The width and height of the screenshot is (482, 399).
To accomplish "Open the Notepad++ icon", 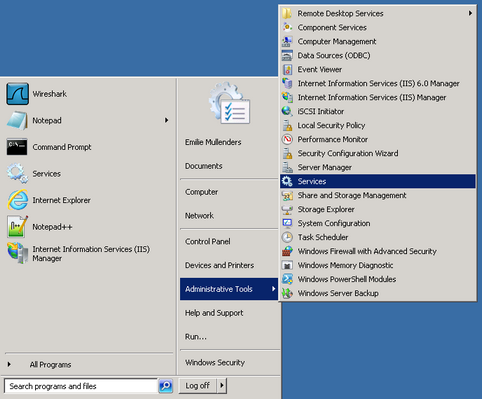I will coord(17,227).
